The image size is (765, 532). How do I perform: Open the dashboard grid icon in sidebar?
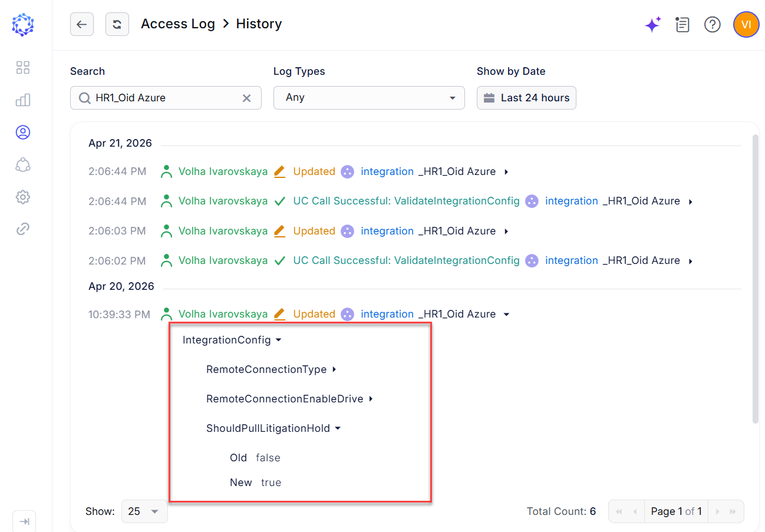(x=23, y=67)
